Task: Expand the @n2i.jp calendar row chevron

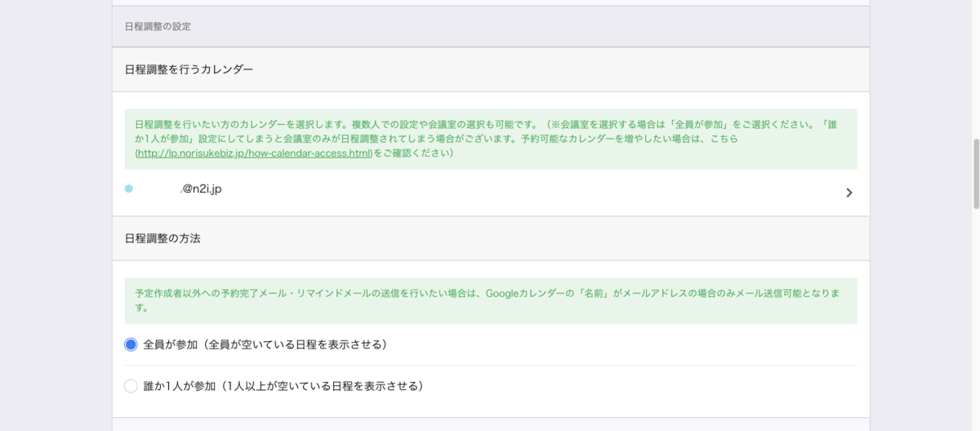Action: 849,193
